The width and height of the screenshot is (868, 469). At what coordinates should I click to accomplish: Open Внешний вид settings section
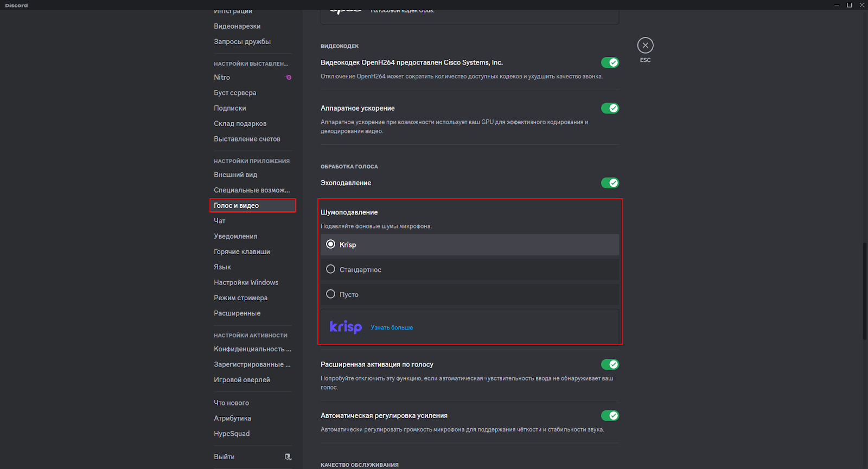coord(235,175)
